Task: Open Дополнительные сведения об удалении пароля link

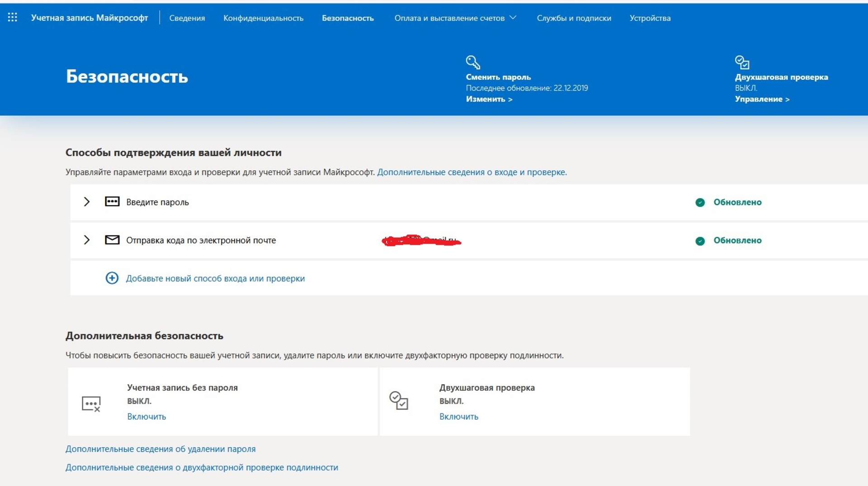Action: [160, 449]
